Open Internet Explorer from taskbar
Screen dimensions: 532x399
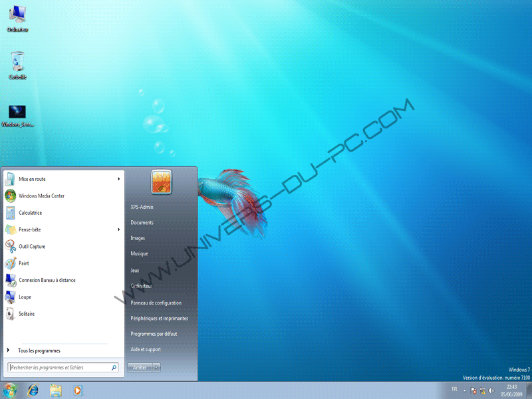pyautogui.click(x=33, y=390)
